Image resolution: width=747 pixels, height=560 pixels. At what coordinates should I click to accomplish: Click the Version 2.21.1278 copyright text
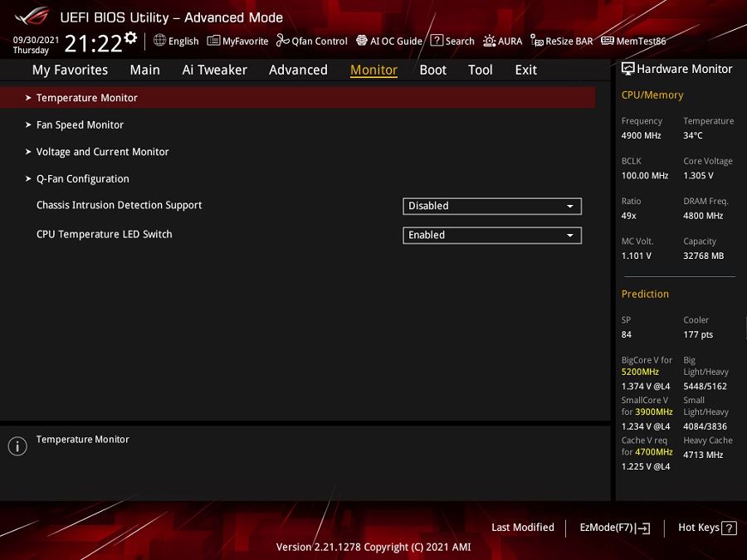(x=373, y=548)
